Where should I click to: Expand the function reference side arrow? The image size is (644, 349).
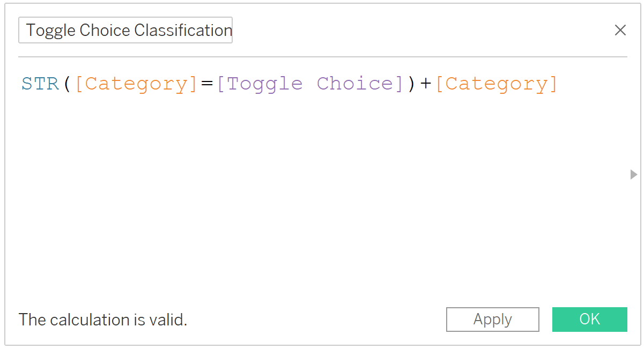click(x=634, y=174)
